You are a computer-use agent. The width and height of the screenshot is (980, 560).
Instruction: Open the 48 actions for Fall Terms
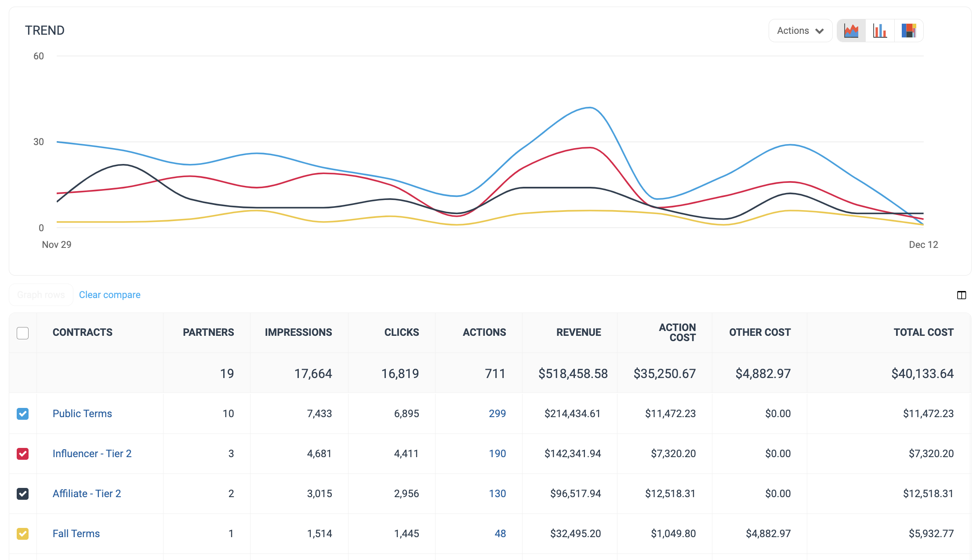tap(500, 534)
